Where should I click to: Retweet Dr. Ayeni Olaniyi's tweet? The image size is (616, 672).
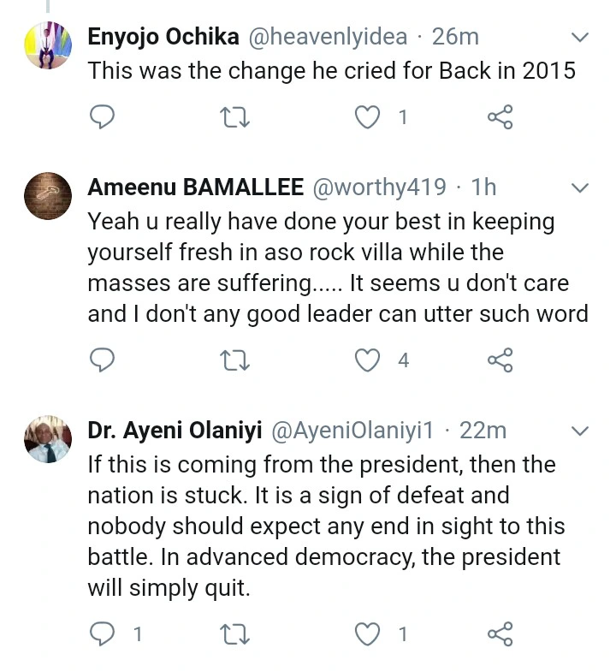click(x=234, y=633)
